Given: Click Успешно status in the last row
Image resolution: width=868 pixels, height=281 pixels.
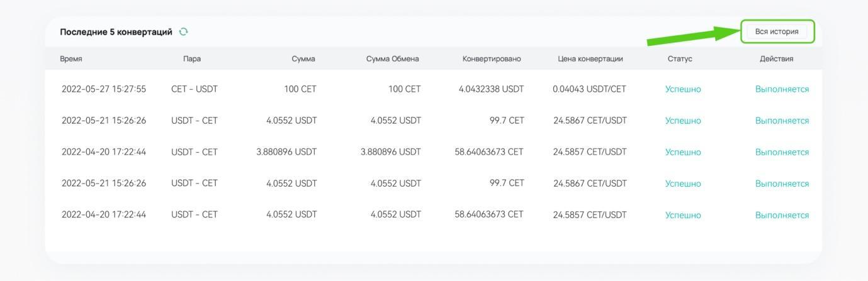Looking at the screenshot, I should [683, 215].
